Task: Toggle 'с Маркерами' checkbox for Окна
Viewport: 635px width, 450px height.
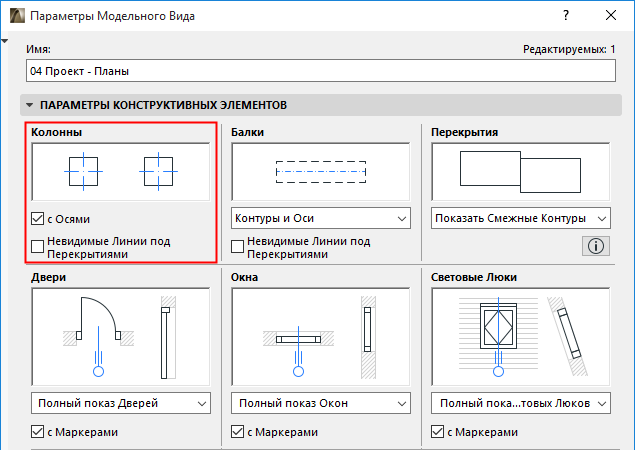Action: point(237,432)
